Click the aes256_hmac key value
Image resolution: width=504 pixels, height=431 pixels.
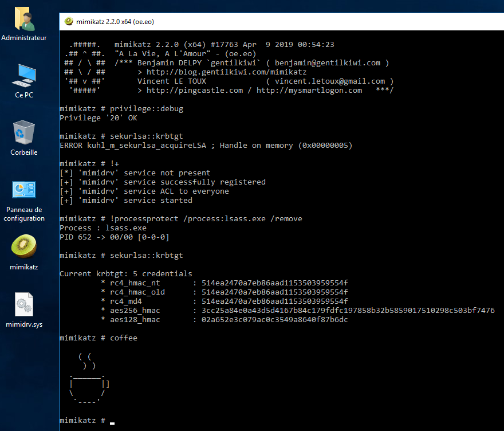(x=348, y=311)
